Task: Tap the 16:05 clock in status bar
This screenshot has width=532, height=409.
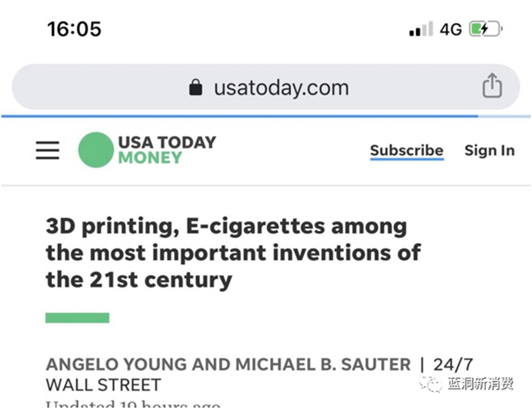Action: [74, 29]
